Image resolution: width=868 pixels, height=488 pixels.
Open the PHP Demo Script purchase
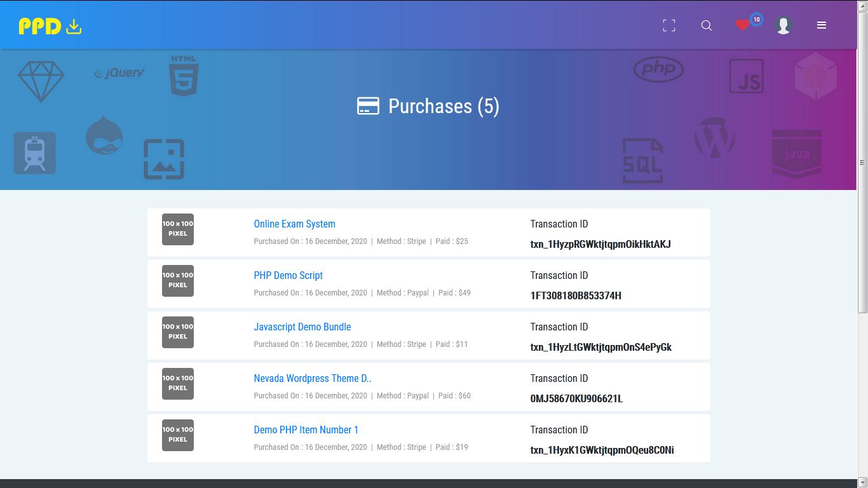pyautogui.click(x=288, y=275)
